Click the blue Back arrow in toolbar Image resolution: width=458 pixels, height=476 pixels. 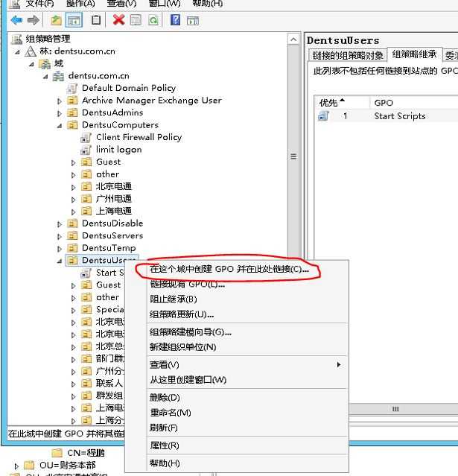pos(16,20)
